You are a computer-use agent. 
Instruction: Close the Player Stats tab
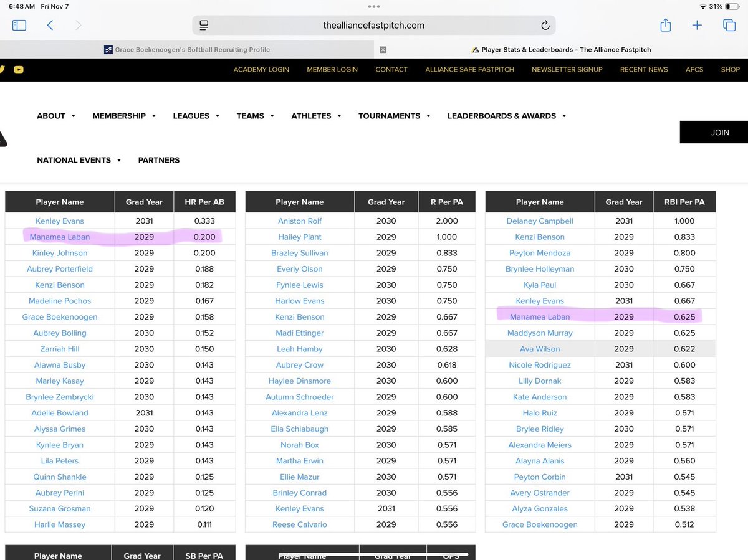pos(383,50)
